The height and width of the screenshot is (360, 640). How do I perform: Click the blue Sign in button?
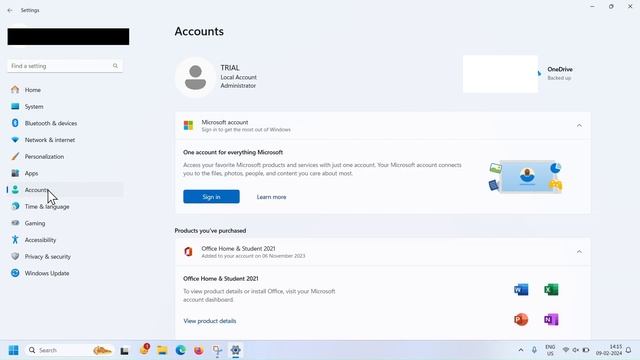point(211,197)
